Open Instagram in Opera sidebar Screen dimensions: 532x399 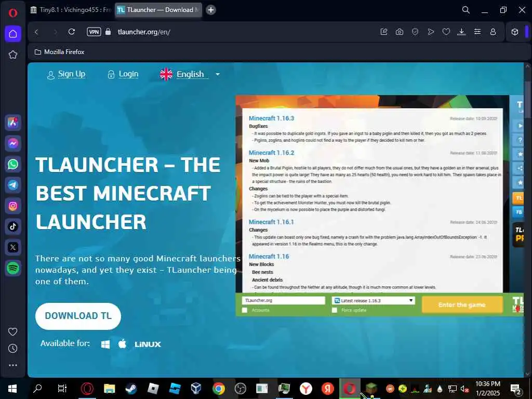coord(13,206)
